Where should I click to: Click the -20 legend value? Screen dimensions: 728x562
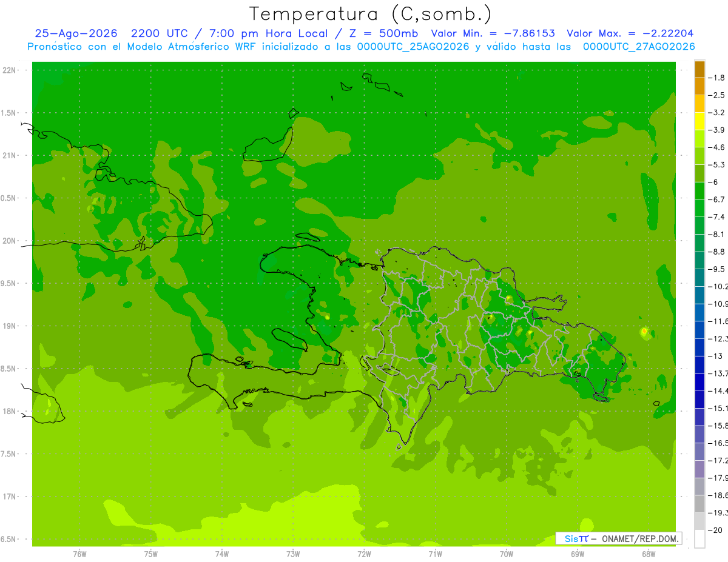716,530
